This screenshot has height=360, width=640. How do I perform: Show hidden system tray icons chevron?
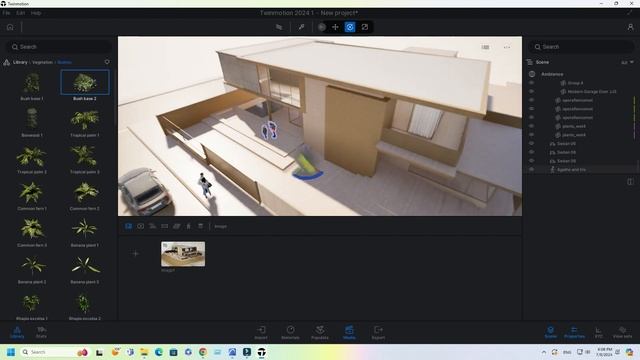544,352
